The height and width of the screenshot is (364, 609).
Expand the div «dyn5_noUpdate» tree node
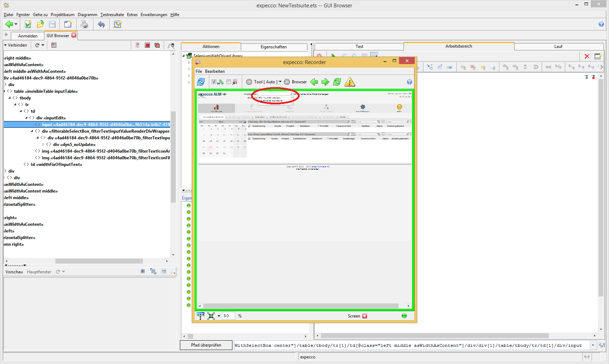tap(43, 145)
